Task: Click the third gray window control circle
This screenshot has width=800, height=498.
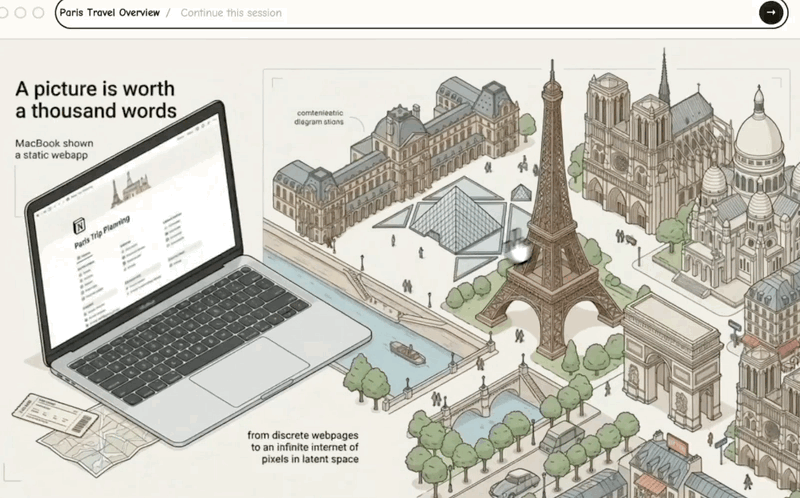Action: pyautogui.click(x=38, y=13)
